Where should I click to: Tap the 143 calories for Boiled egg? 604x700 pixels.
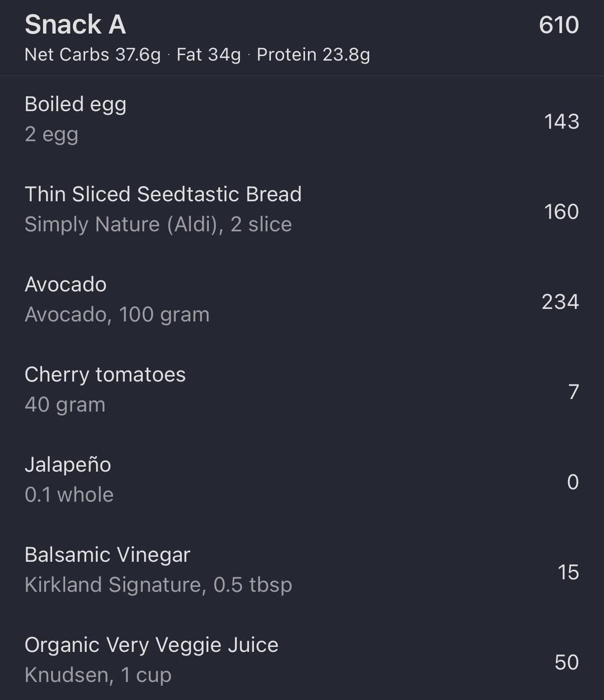(561, 121)
